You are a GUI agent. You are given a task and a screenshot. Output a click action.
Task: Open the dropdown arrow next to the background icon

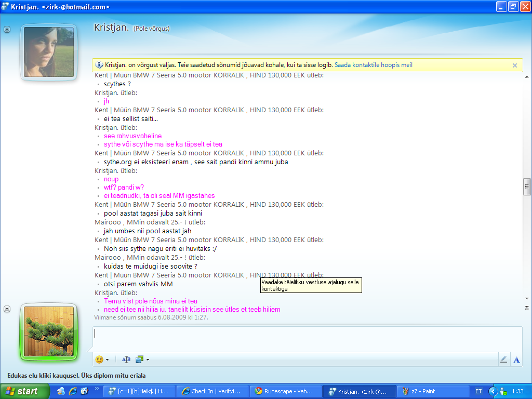(x=148, y=360)
